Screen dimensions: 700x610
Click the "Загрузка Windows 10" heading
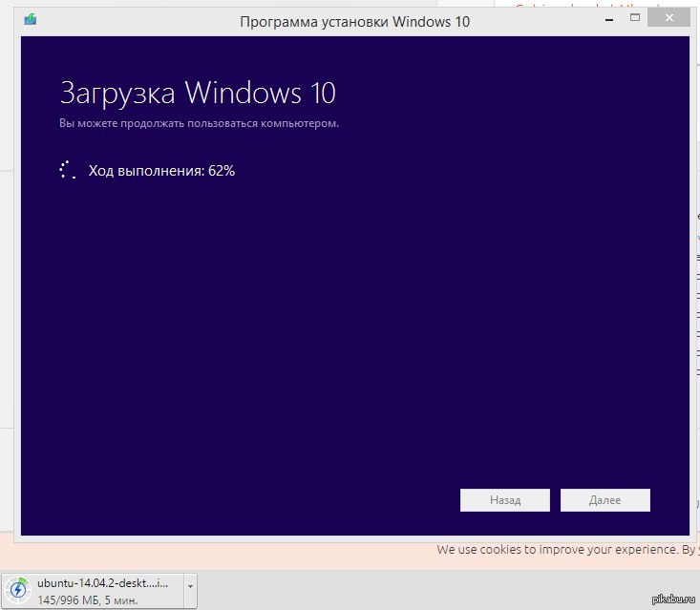point(197,94)
